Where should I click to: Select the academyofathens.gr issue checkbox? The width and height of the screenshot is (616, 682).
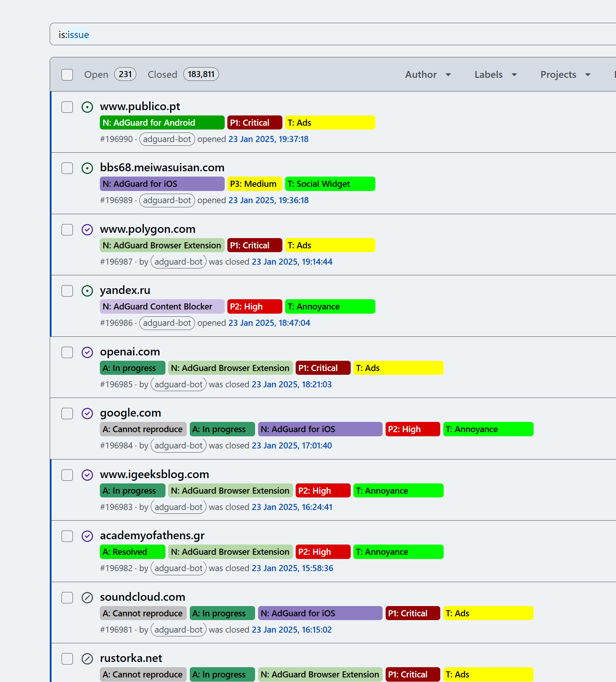pyautogui.click(x=67, y=536)
